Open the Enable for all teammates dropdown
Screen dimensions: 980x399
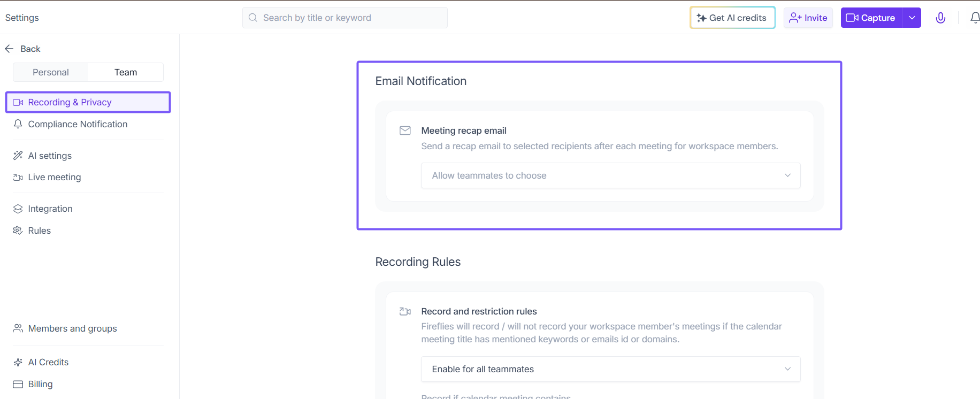(x=610, y=369)
